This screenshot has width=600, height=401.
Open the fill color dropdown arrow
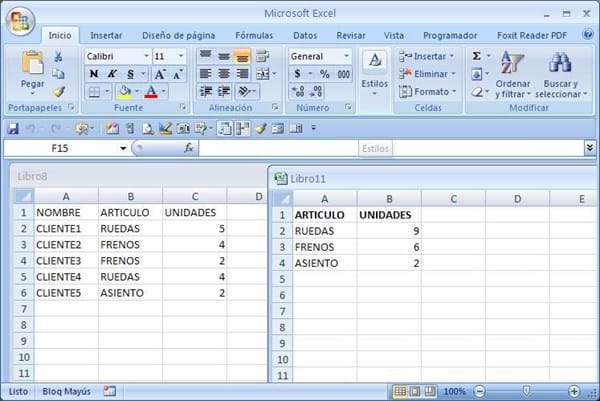[x=137, y=91]
